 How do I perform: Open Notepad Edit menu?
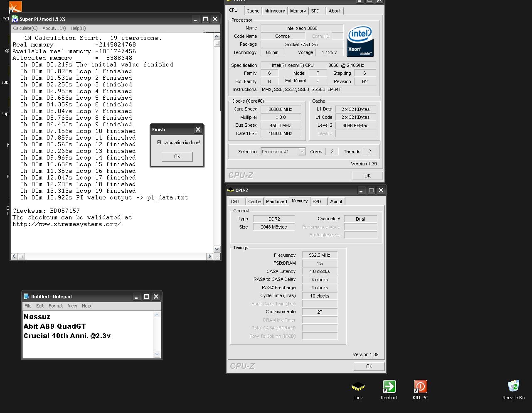(40, 306)
